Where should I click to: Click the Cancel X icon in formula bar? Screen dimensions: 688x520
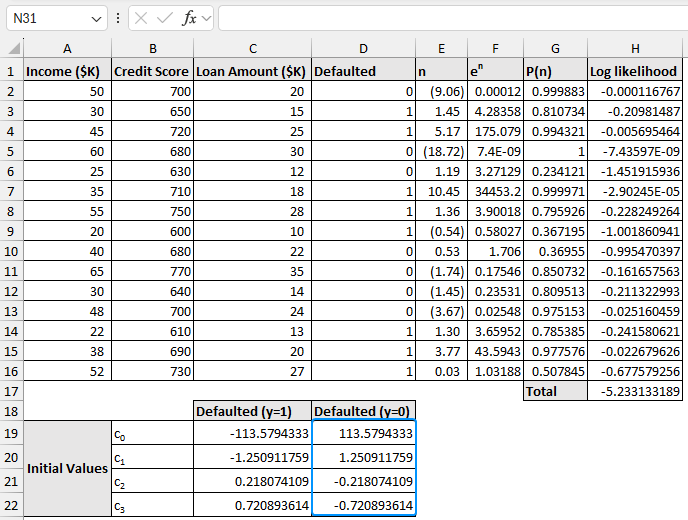[x=142, y=19]
